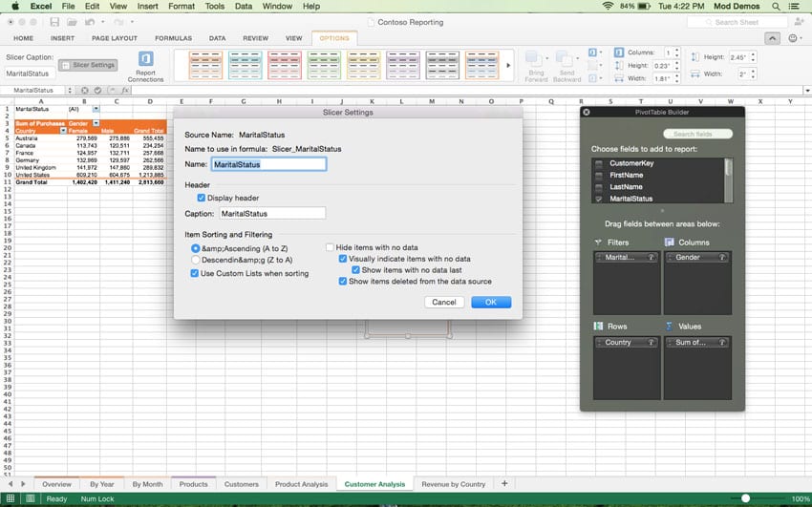This screenshot has width=812, height=507.
Task: Open the Gender column filter dropdown
Action: tap(96, 124)
